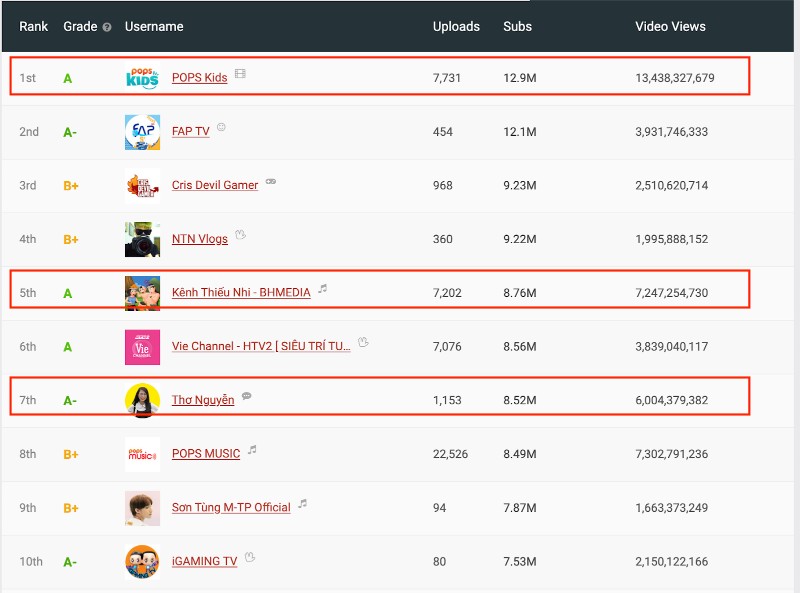This screenshot has width=800, height=593.
Task: Click the Uploads column header
Action: point(456,27)
